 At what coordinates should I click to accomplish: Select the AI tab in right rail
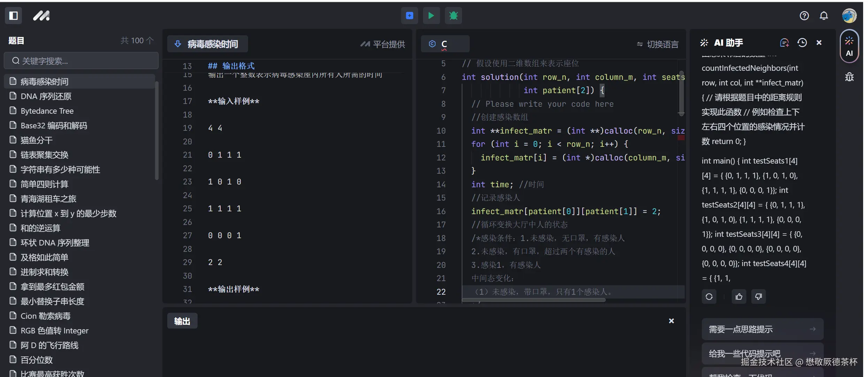coord(849,47)
